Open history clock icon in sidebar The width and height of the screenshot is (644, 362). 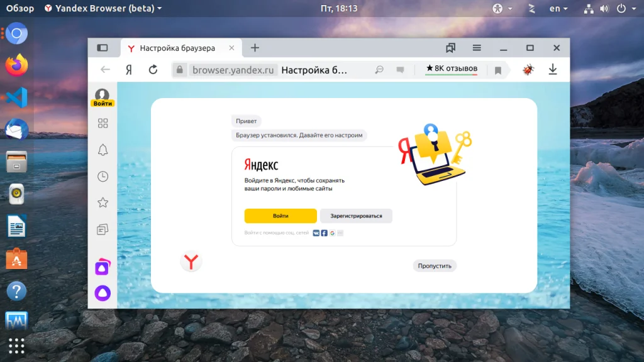tap(103, 177)
